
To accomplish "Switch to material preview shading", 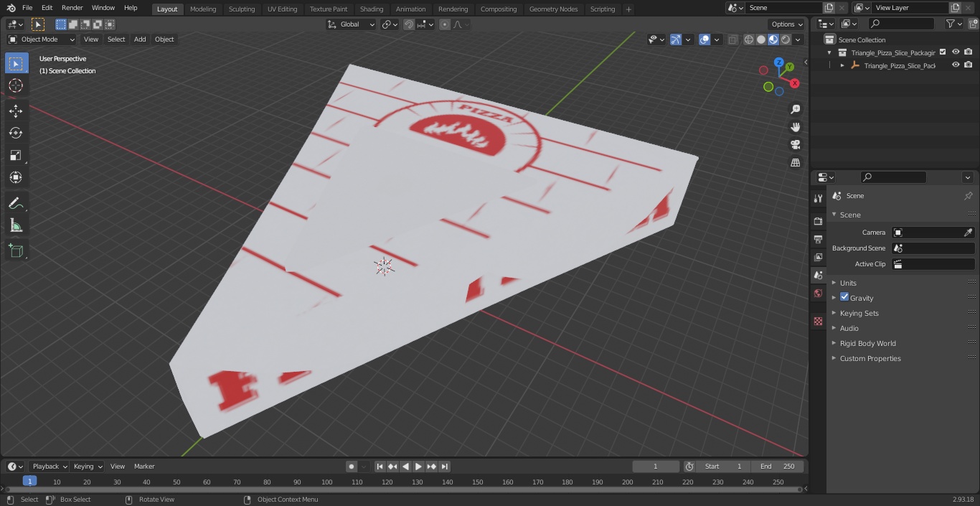I will 773,39.
